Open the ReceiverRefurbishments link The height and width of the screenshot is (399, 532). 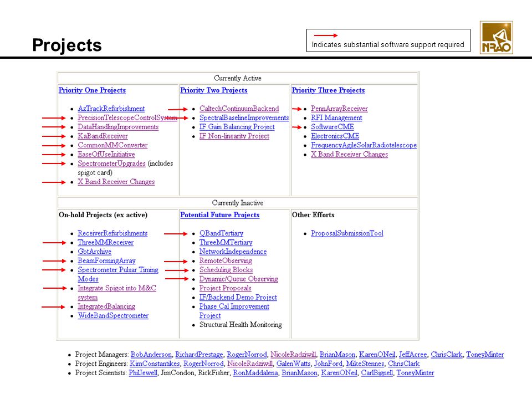pyautogui.click(x=112, y=233)
